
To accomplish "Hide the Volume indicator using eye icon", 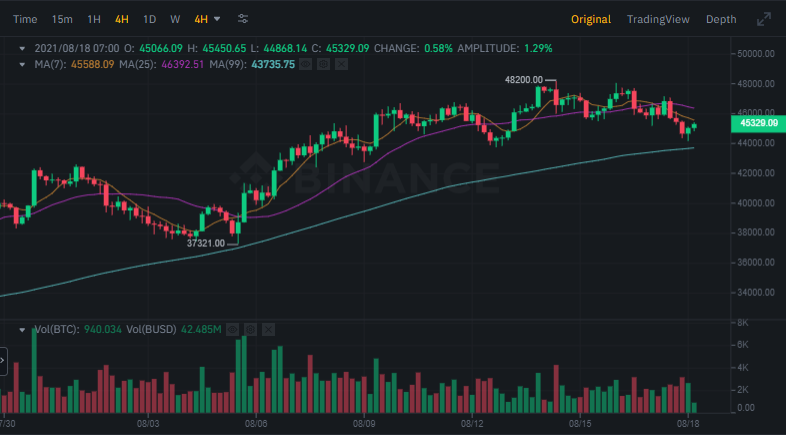I will pos(234,330).
